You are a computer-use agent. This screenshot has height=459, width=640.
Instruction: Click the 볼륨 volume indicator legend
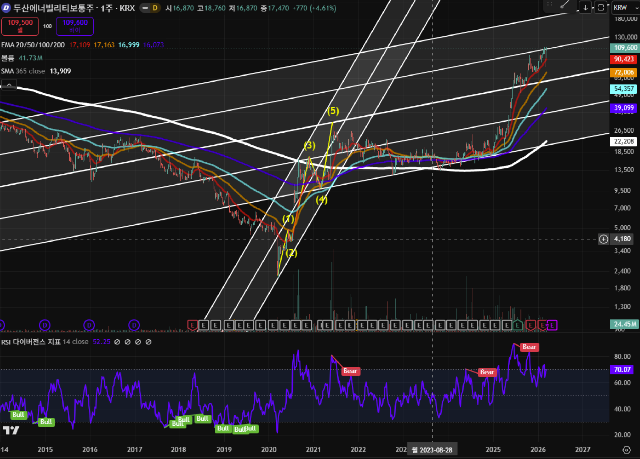click(7, 58)
